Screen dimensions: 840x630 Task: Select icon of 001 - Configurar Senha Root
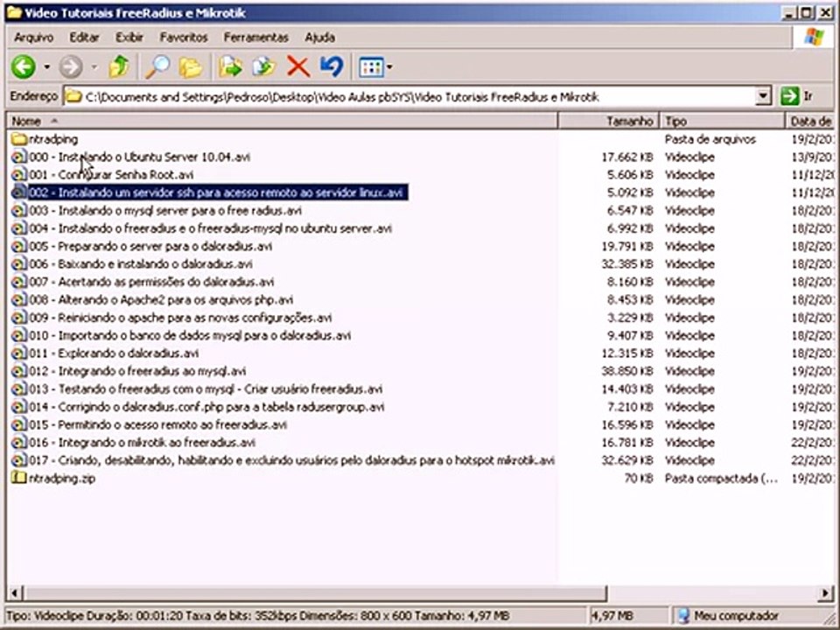pyautogui.click(x=19, y=175)
